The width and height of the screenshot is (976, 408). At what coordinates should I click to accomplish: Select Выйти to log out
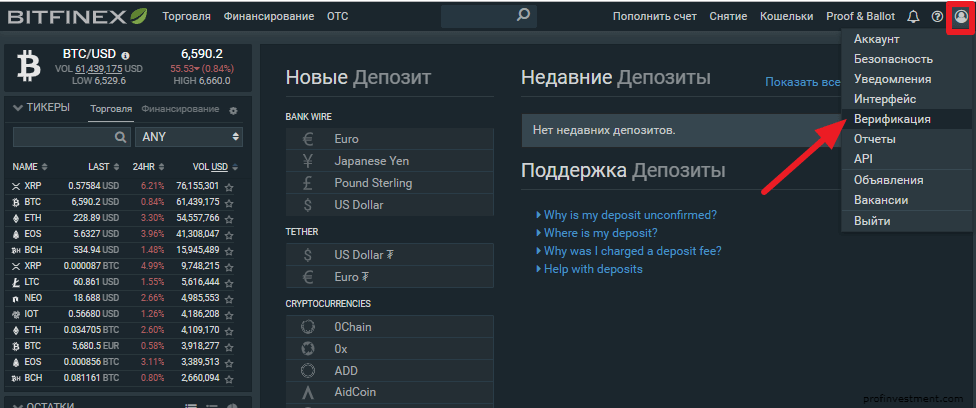[x=906, y=221]
